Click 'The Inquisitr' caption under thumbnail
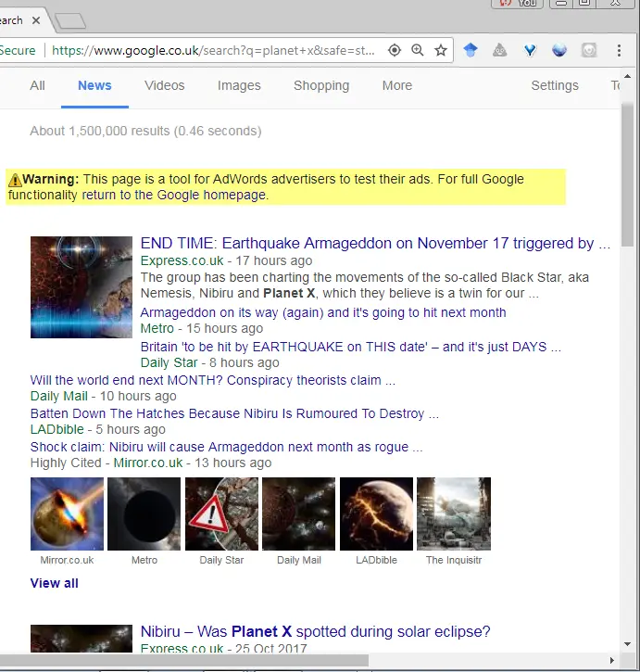Image resolution: width=640 pixels, height=672 pixels. [x=454, y=560]
